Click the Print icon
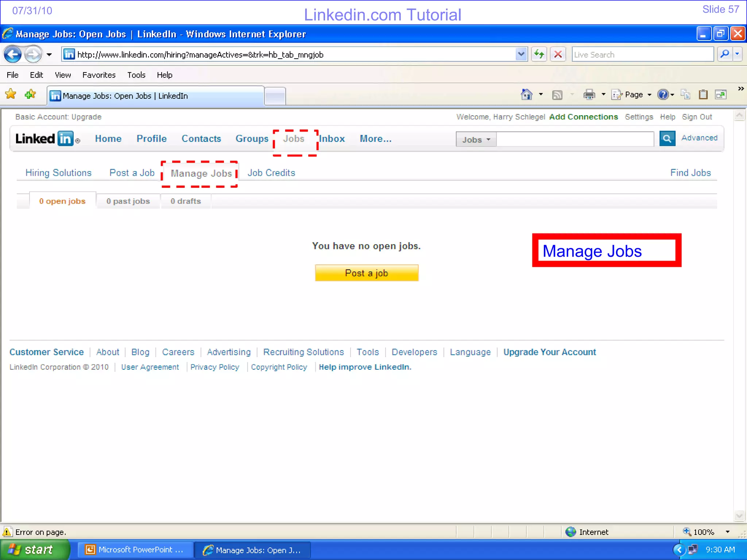The width and height of the screenshot is (747, 560). (589, 95)
